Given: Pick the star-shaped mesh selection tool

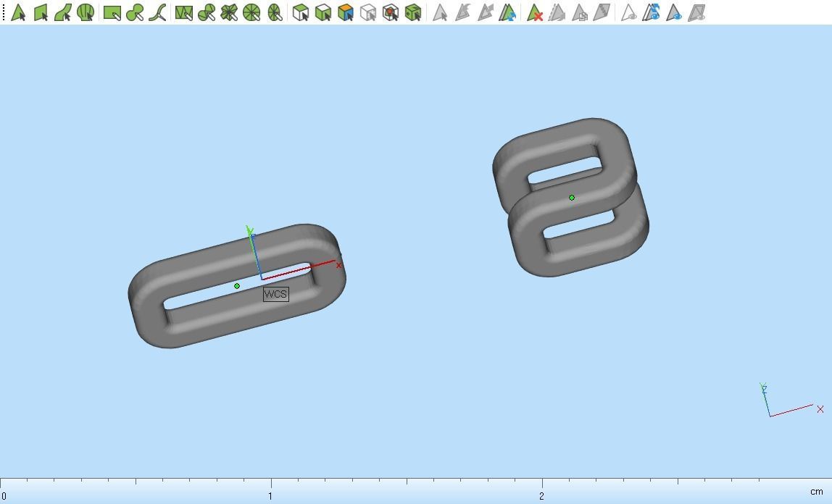Looking at the screenshot, I should (x=229, y=12).
